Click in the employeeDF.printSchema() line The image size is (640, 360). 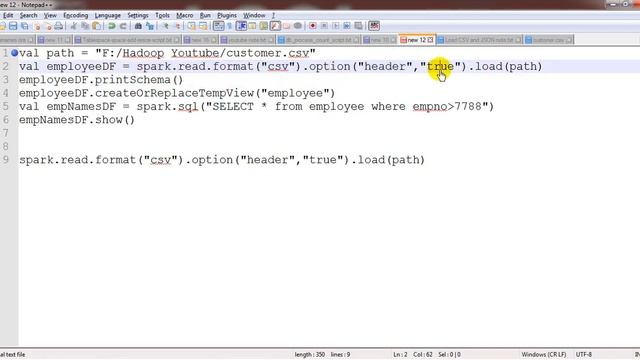(x=101, y=80)
